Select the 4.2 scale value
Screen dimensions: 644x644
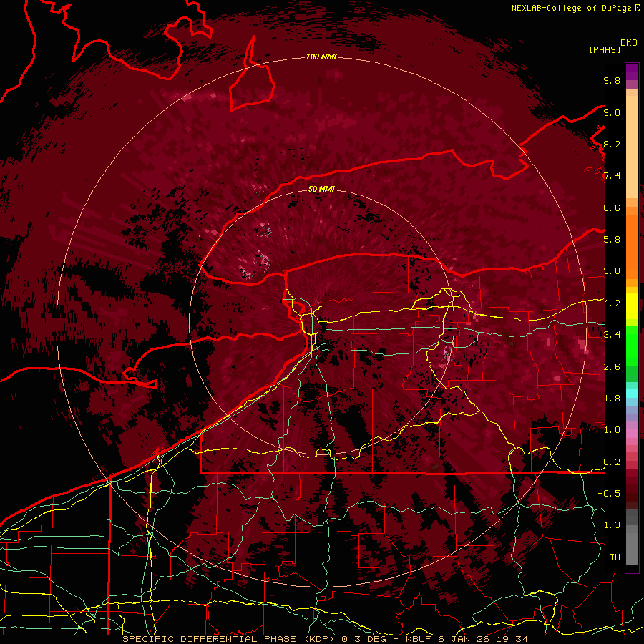tap(612, 303)
